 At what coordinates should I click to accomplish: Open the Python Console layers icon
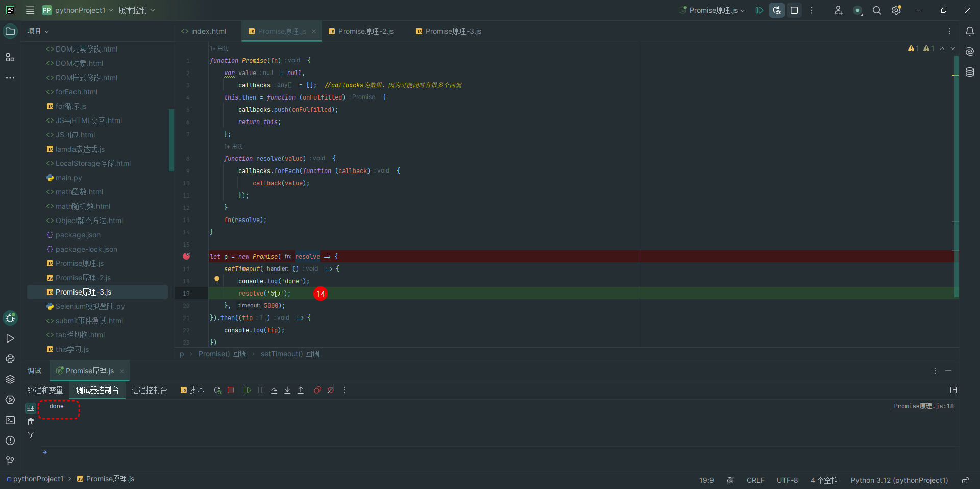pos(10,379)
